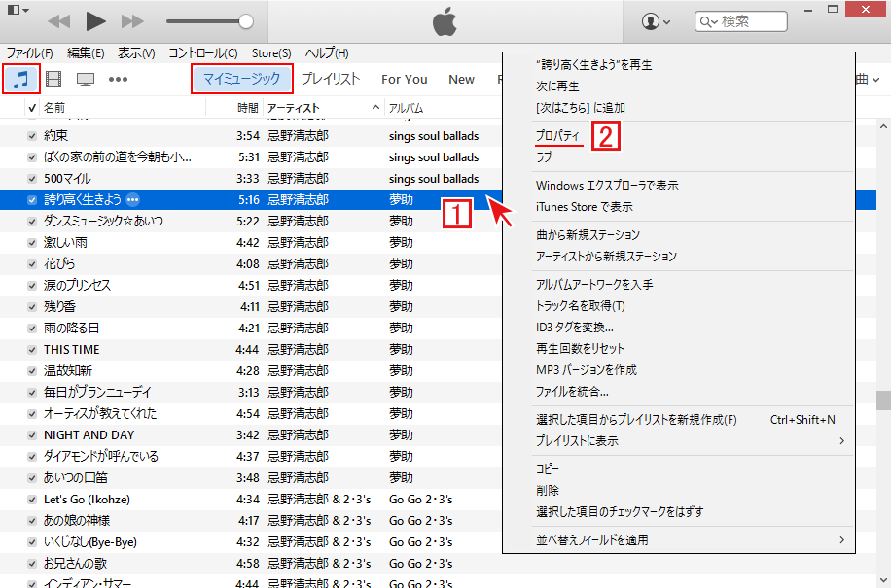Viewport: 891px width, 588px height.
Task: Uncheck the THIS TIME song checkbox
Action: point(32,350)
